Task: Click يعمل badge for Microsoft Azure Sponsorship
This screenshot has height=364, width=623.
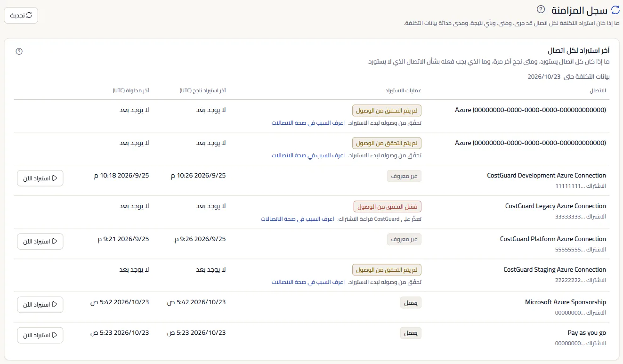Action: (x=411, y=303)
